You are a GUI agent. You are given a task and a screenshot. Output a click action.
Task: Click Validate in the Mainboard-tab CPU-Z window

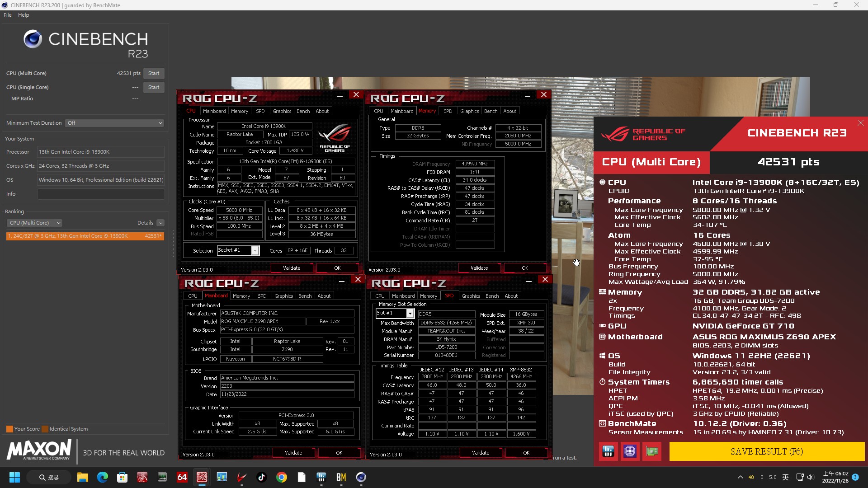point(293,453)
